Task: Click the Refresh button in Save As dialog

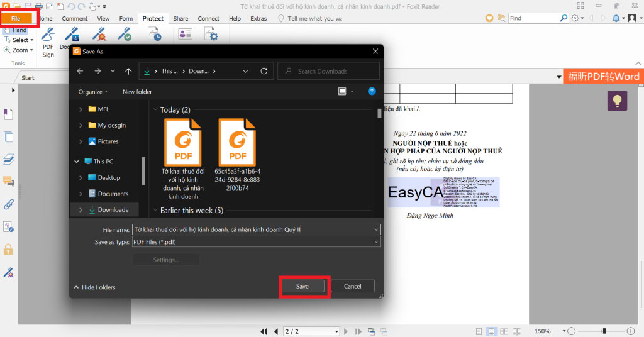Action: click(264, 71)
